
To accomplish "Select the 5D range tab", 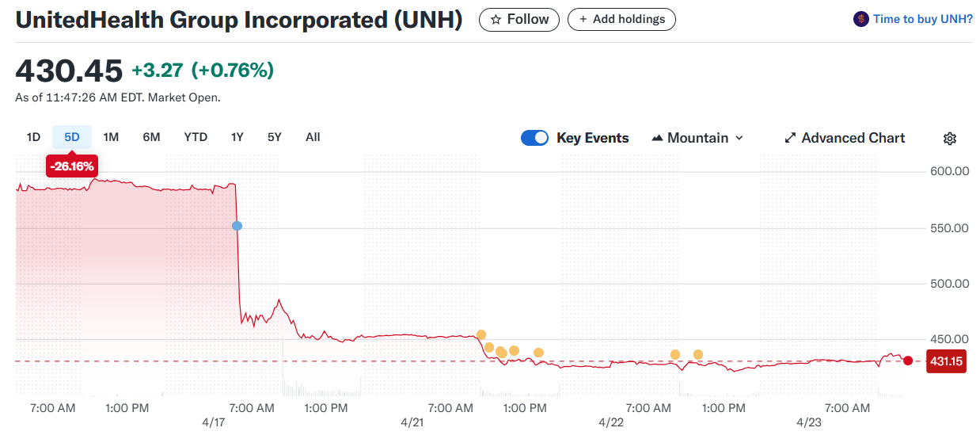I will coord(72,137).
